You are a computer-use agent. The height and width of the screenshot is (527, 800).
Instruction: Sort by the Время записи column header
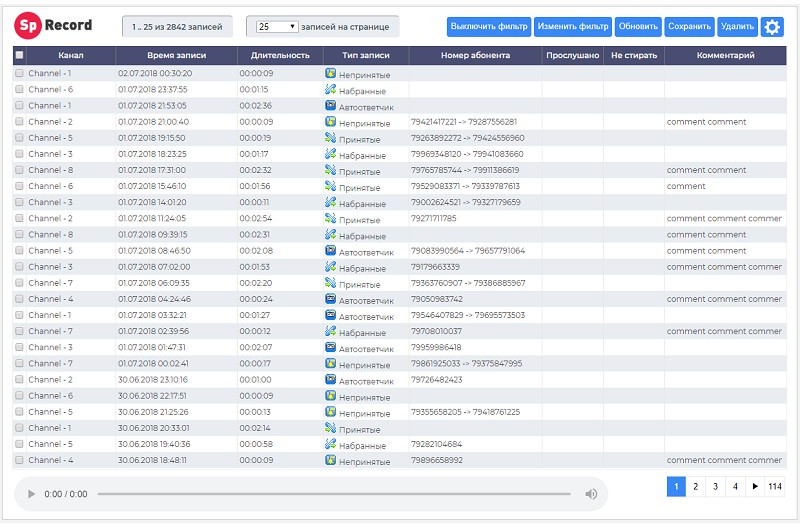coord(176,55)
